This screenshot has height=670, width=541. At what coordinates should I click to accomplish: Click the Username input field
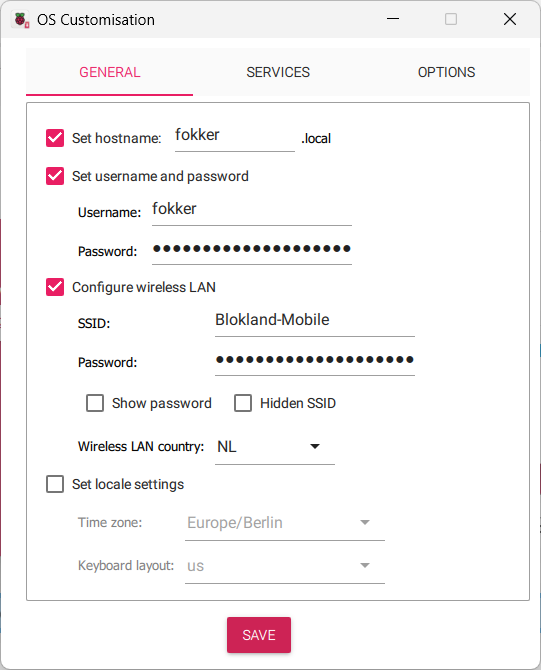(252, 210)
